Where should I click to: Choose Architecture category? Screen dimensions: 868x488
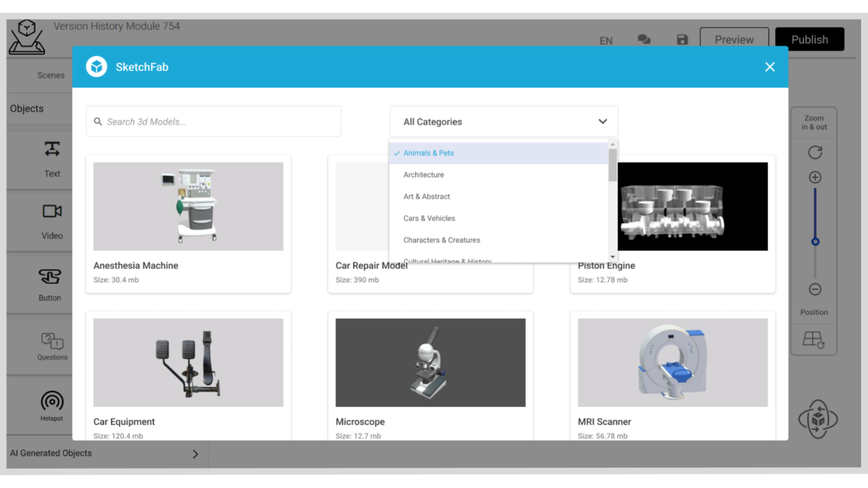(498, 175)
